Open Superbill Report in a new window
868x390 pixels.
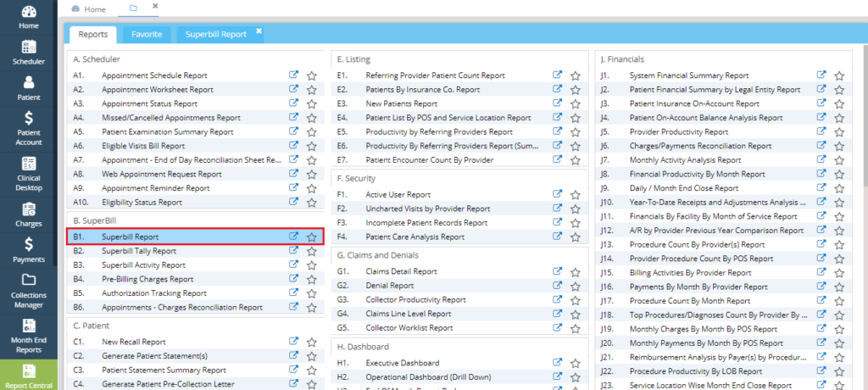coord(294,237)
